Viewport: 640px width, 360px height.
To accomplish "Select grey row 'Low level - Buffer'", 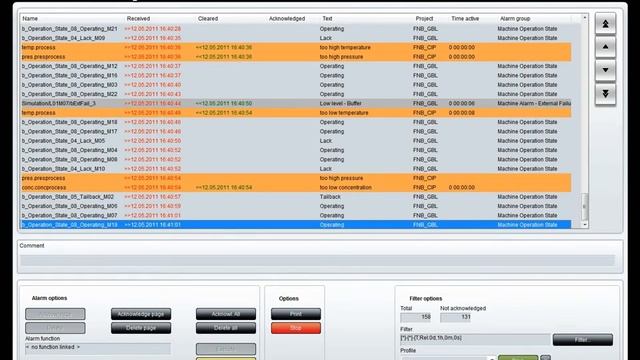I will click(296, 104).
